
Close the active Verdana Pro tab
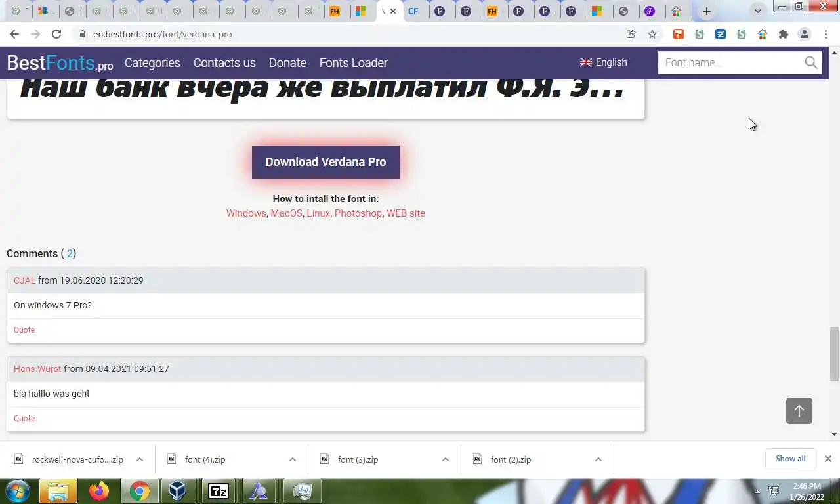point(393,11)
